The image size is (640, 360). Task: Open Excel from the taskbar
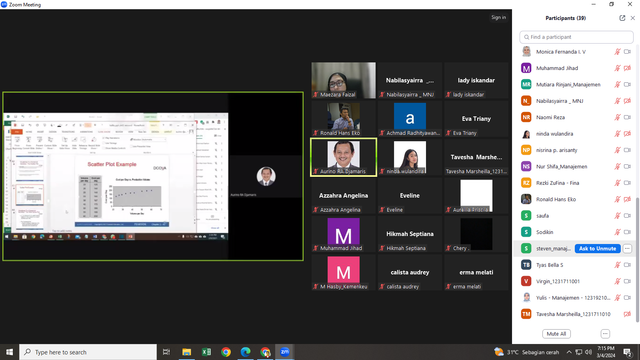coord(206,352)
